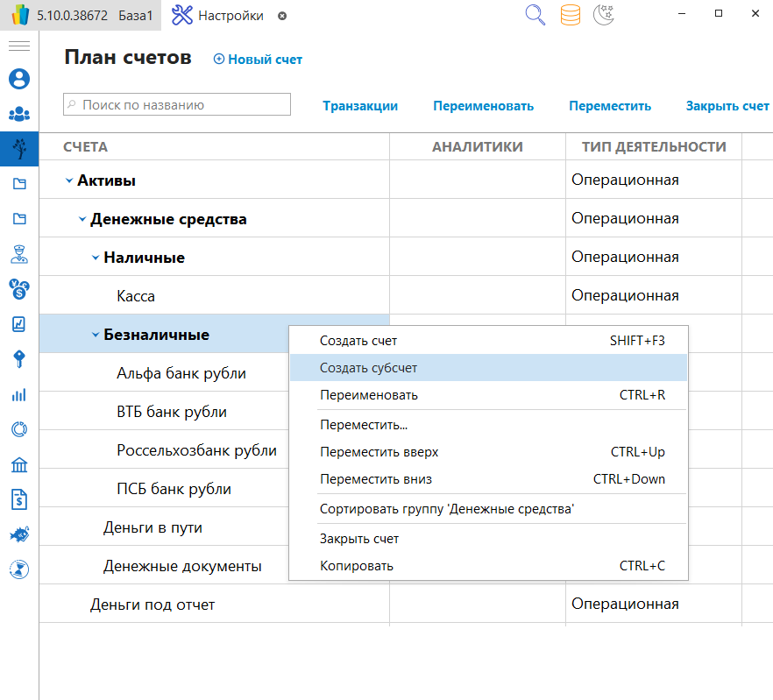Click the orange database icon in the title bar

(571, 15)
